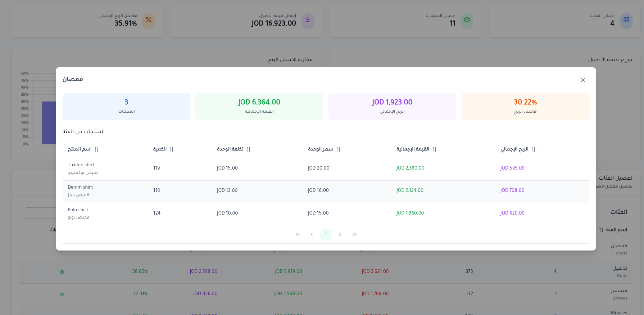644x315 pixels.
Task: Go to first page of products
Action: [x=298, y=234]
